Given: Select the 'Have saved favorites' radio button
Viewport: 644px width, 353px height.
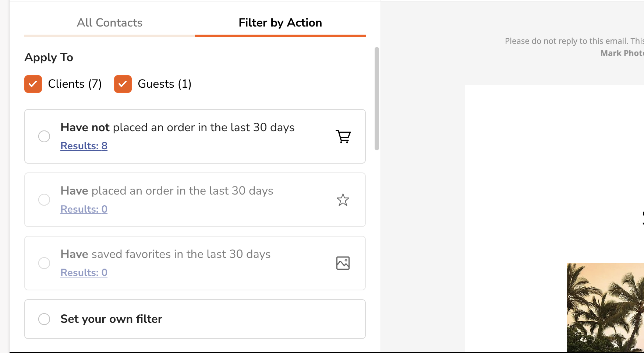Looking at the screenshot, I should 44,263.
